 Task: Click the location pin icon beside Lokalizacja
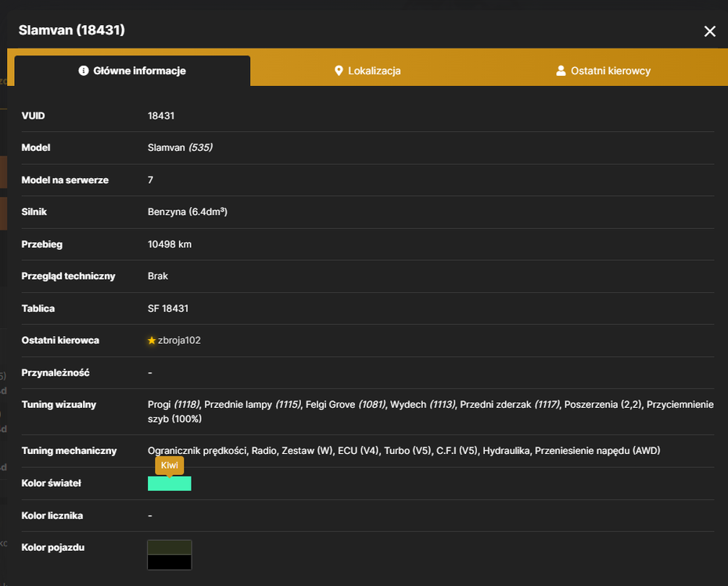coord(339,70)
